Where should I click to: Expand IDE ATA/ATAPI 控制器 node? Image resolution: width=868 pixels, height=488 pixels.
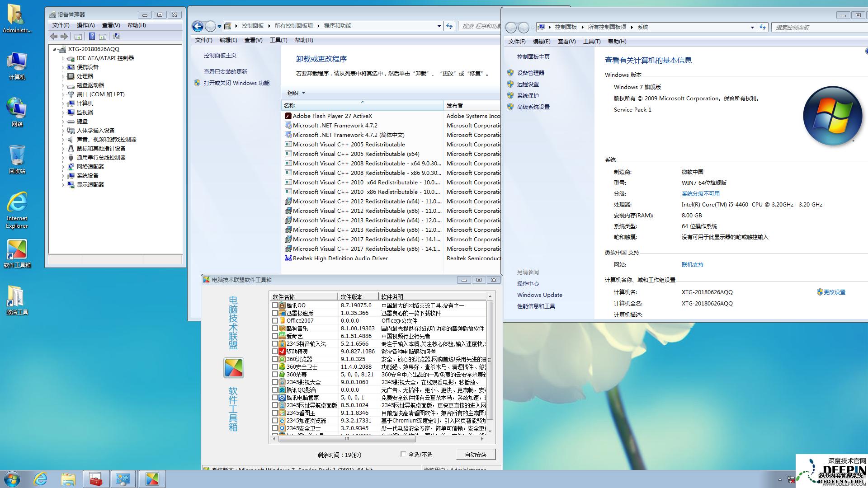tap(63, 58)
